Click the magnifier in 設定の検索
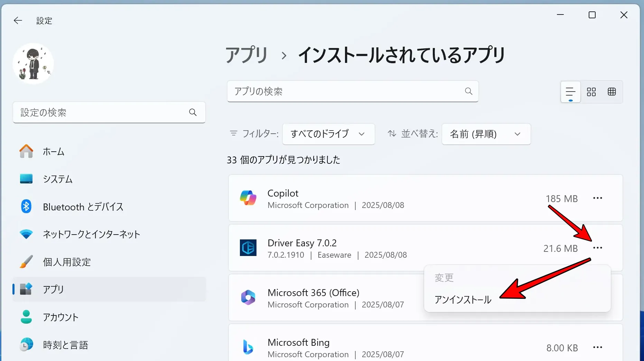Image resolution: width=644 pixels, height=361 pixels. [x=193, y=112]
